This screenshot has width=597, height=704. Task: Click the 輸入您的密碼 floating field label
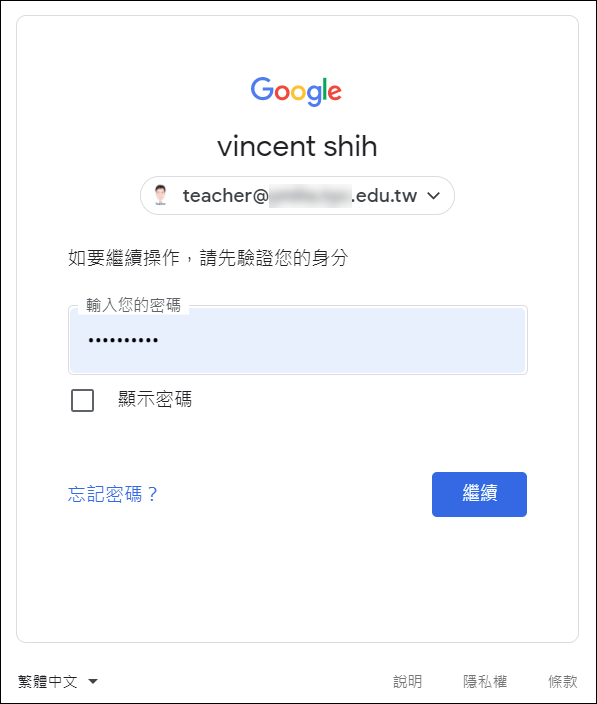click(133, 305)
